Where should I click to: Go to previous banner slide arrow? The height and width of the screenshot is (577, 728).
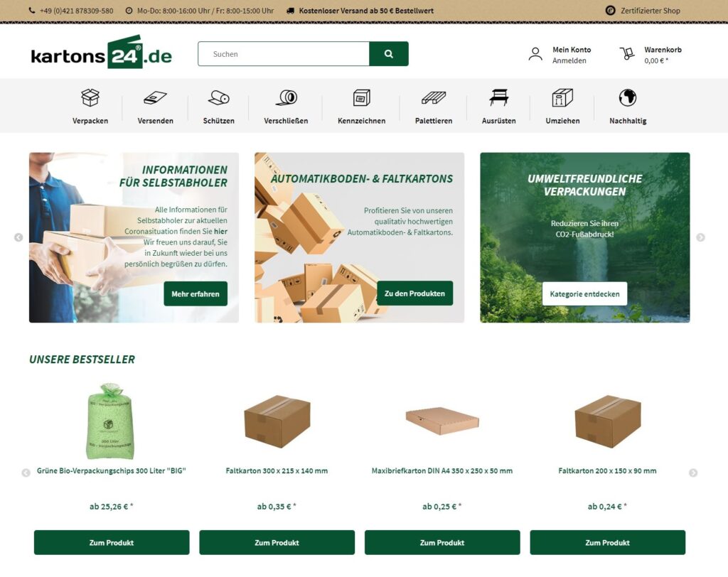[x=18, y=237]
